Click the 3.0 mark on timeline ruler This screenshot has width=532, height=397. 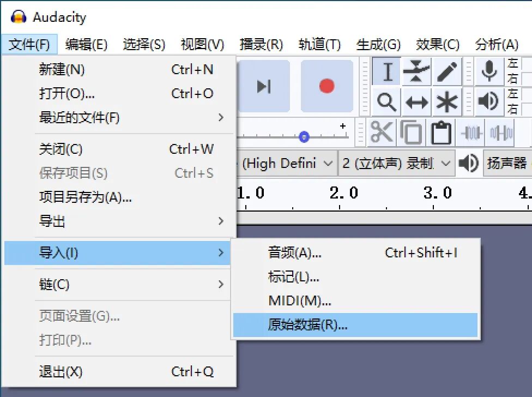(x=437, y=193)
